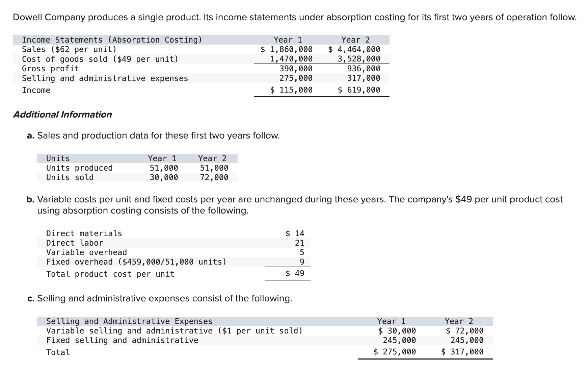Click the Year 1 column heading
The image size is (588, 371).
point(287,40)
